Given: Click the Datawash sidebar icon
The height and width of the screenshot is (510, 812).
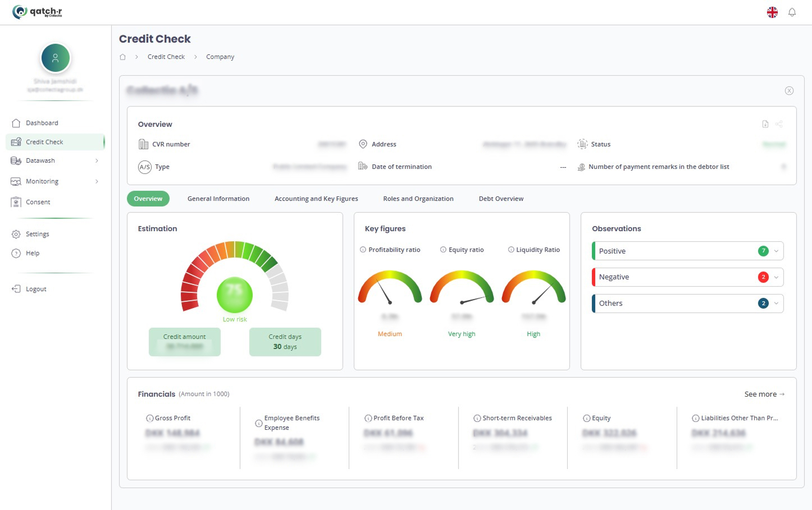Looking at the screenshot, I should tap(16, 160).
